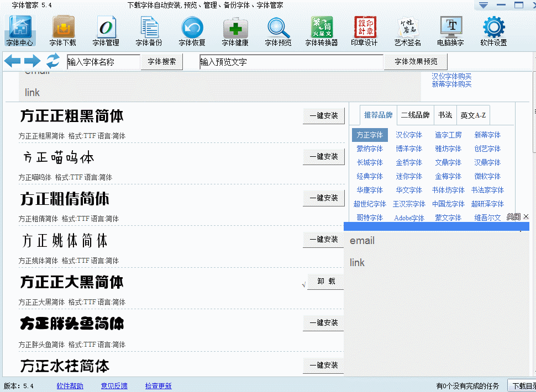The image size is (536, 392).
Task: Focus the 输入字体名称 search field
Action: [x=103, y=62]
